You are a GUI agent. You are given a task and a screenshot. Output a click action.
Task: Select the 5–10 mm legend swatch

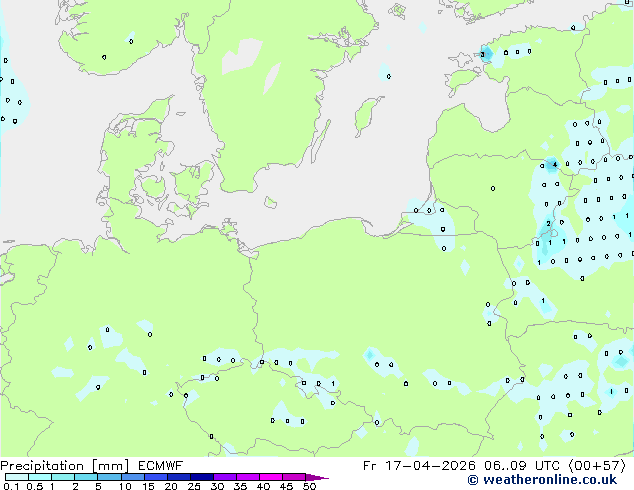[109, 477]
